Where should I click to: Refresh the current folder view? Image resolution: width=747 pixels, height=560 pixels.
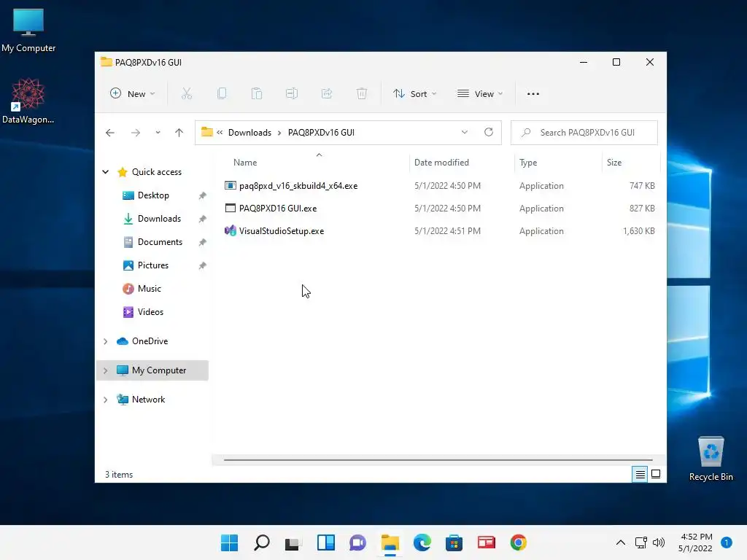489,133
